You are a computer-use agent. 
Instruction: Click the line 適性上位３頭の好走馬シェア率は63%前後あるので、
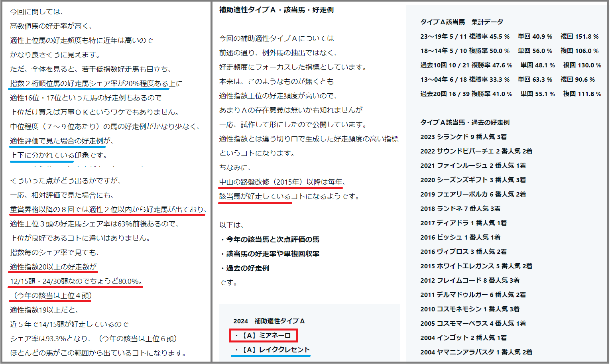[95, 224]
